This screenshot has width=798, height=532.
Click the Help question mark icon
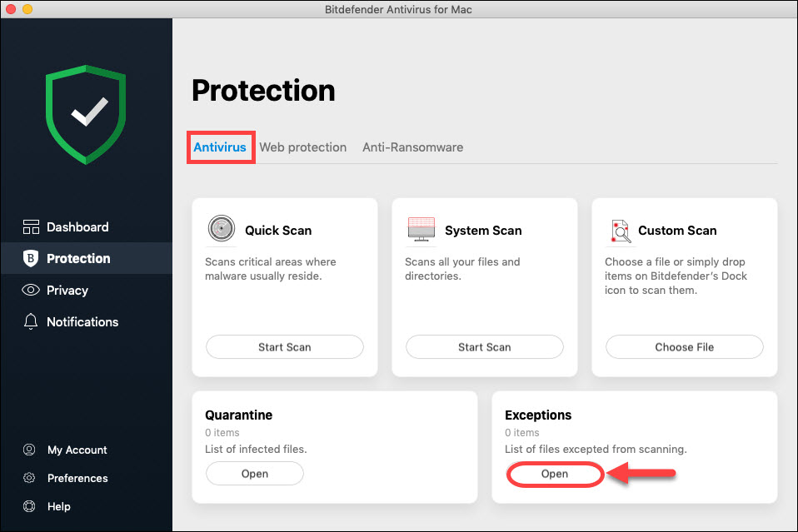[x=31, y=506]
